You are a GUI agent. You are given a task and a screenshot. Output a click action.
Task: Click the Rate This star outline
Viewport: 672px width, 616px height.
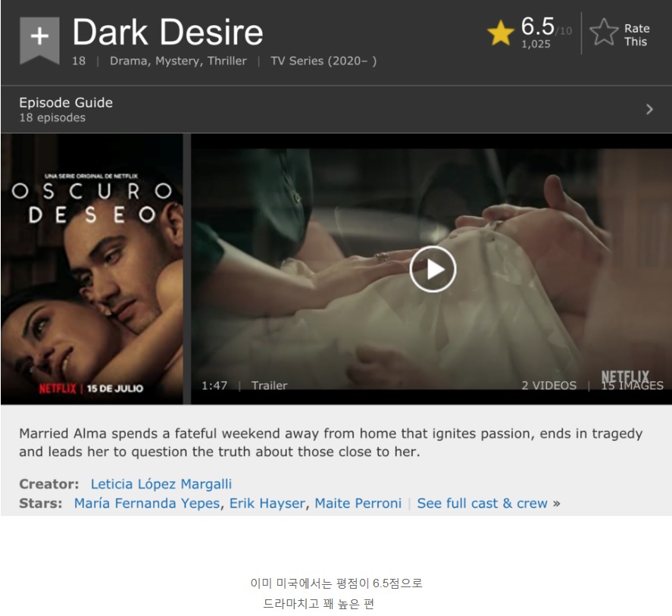click(604, 32)
